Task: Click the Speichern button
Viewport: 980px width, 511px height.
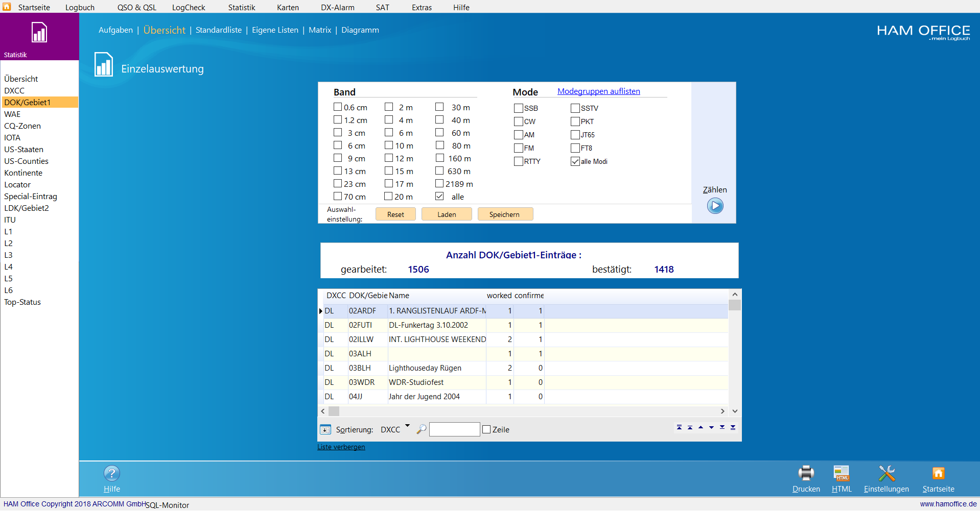Action: (504, 214)
